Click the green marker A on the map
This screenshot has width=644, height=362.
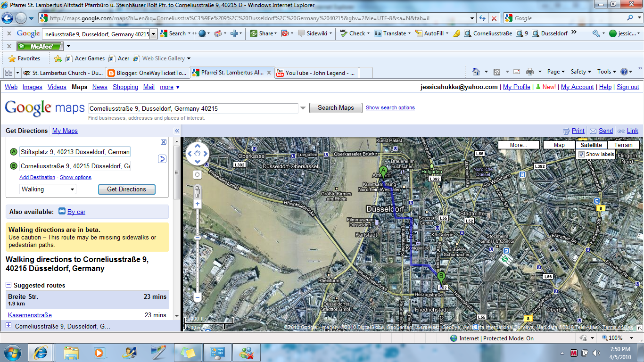(383, 171)
